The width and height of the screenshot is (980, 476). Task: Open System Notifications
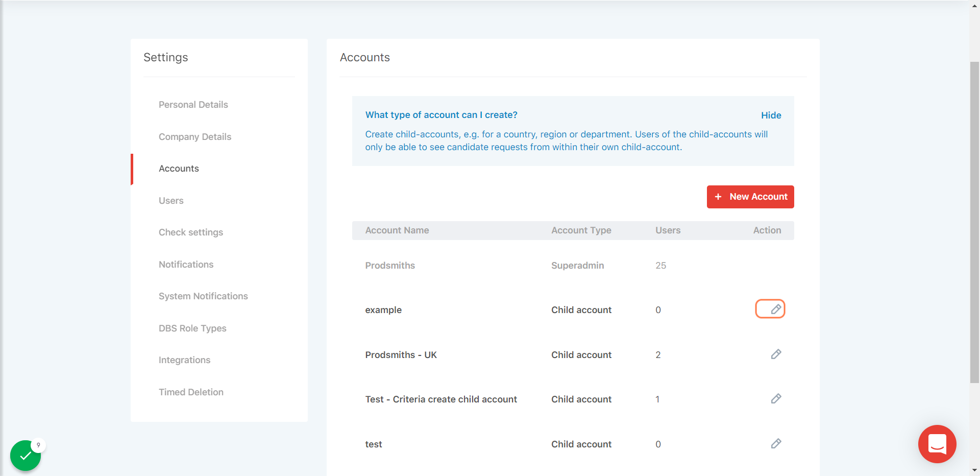203,296
